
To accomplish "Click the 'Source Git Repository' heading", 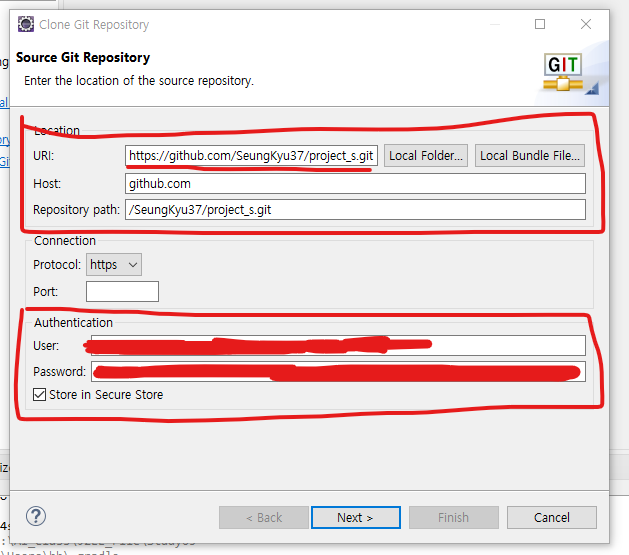I will click(x=83, y=57).
